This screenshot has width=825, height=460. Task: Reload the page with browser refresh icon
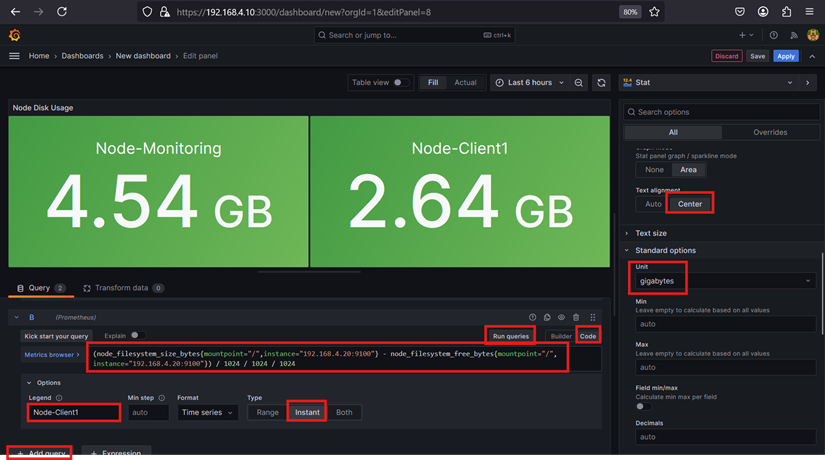(x=62, y=12)
